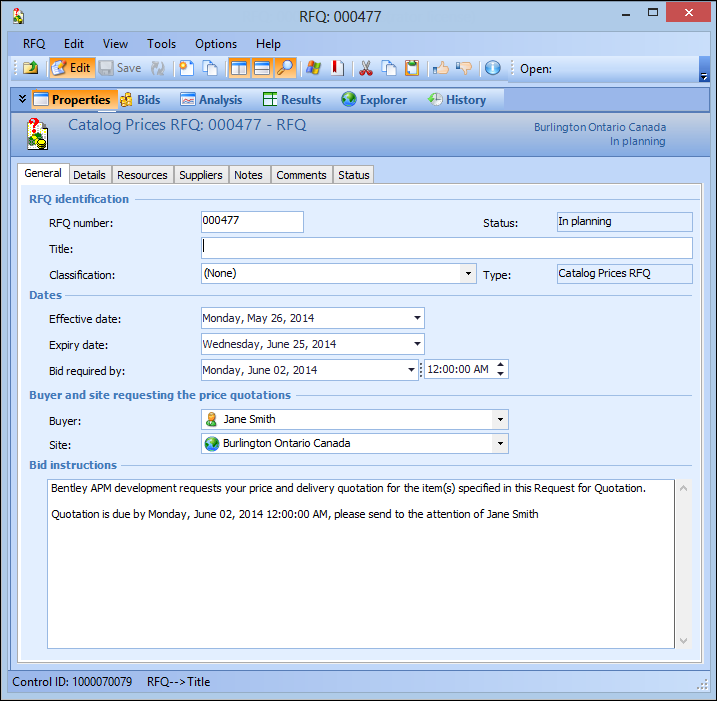Switch to the Bids view

point(140,100)
